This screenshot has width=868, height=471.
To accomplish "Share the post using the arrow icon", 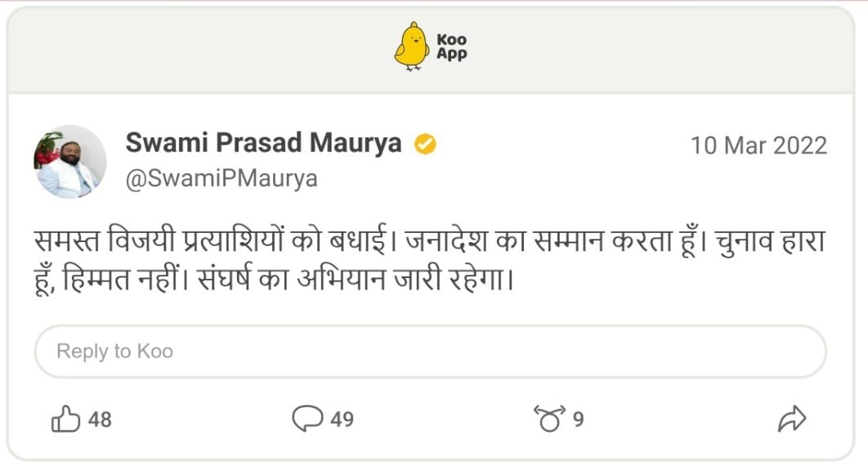I will tap(790, 419).
